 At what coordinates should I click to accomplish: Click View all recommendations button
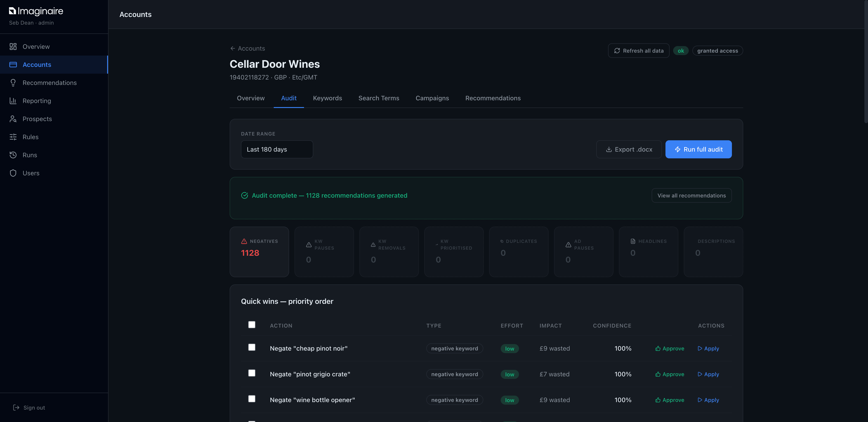(691, 196)
